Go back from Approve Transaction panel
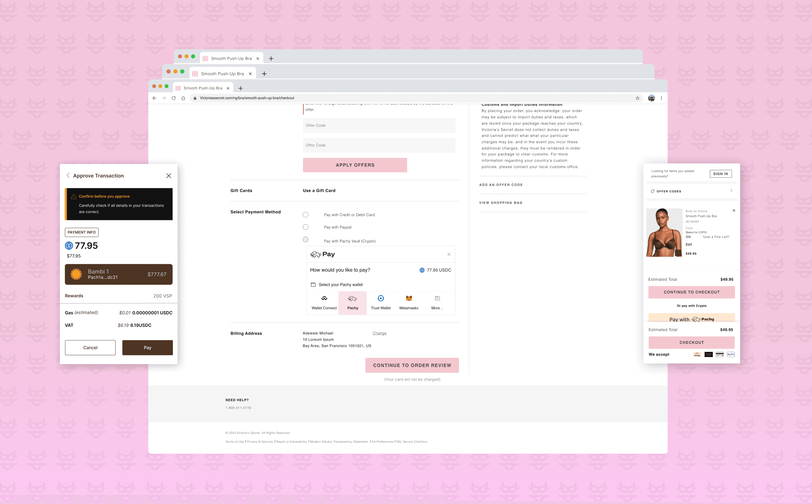The width and height of the screenshot is (812, 504). coord(68,175)
